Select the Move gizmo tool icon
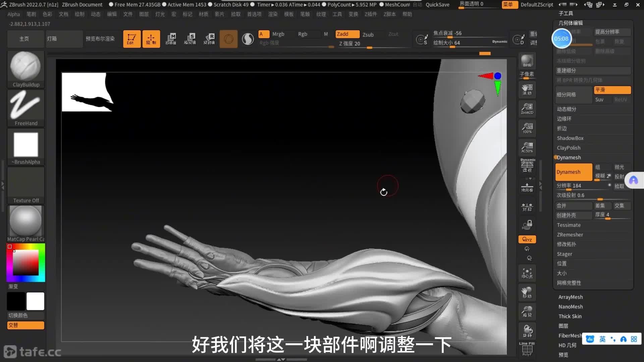Image resolution: width=644 pixels, height=362 pixels. (171, 39)
